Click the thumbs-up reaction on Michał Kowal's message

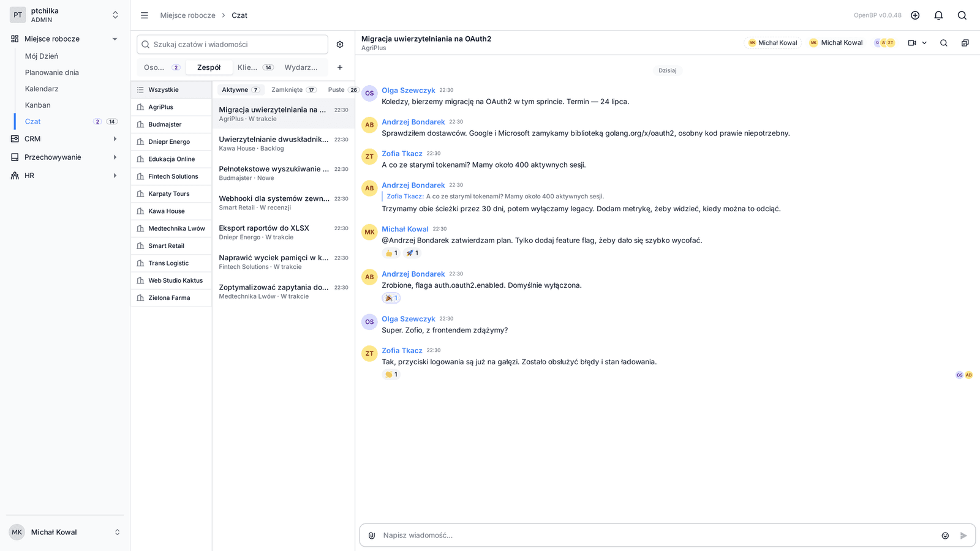pyautogui.click(x=391, y=253)
